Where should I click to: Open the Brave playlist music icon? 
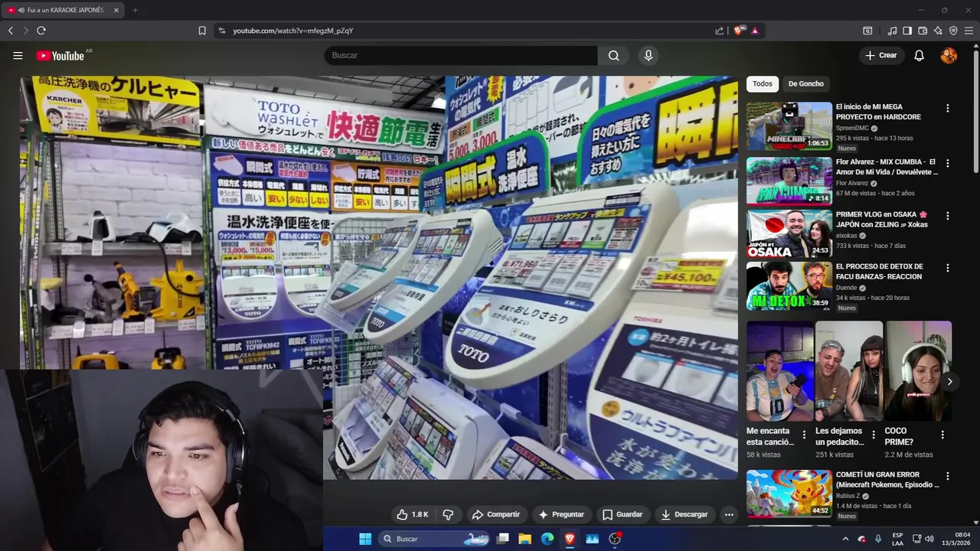tap(892, 31)
